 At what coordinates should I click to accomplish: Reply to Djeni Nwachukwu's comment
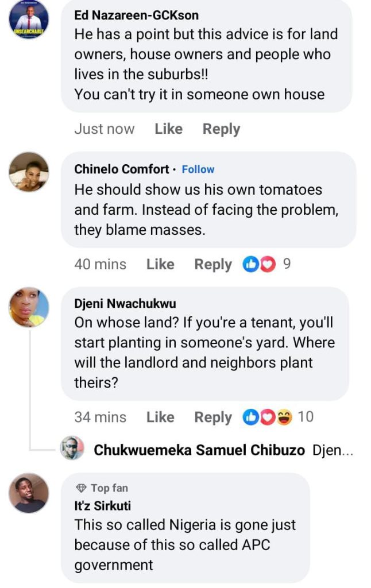(x=213, y=417)
